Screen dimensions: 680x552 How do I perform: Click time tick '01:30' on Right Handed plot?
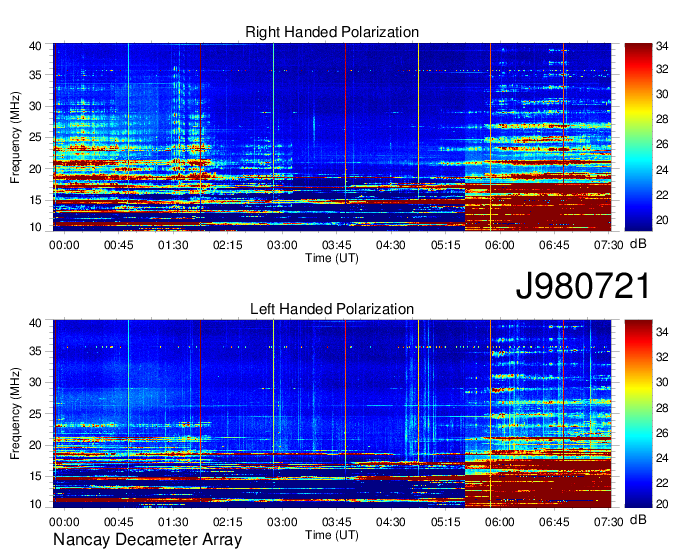[x=173, y=245]
